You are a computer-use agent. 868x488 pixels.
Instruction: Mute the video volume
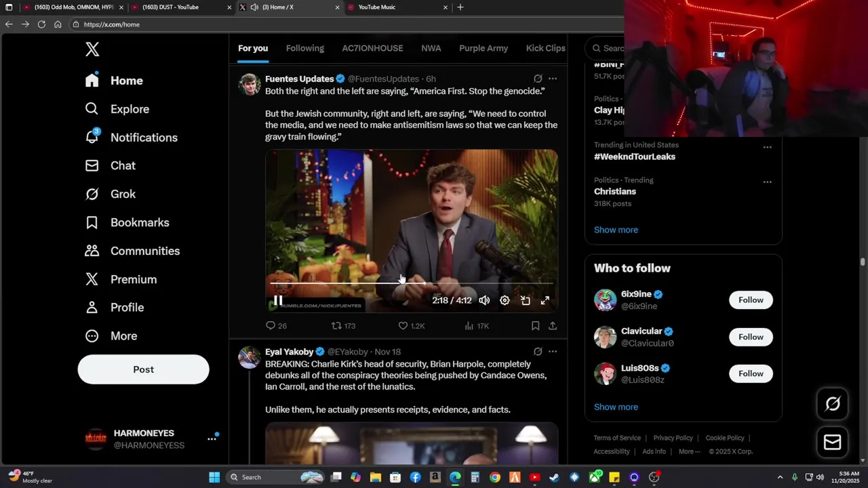(x=484, y=300)
